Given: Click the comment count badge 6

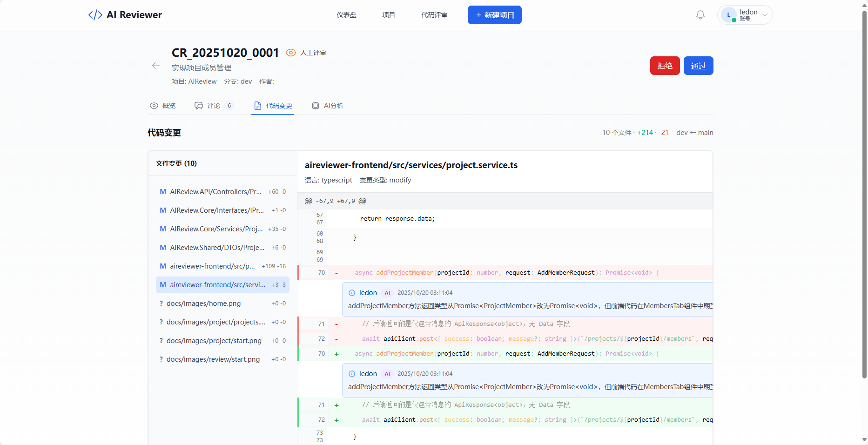Looking at the screenshot, I should click(x=229, y=106).
